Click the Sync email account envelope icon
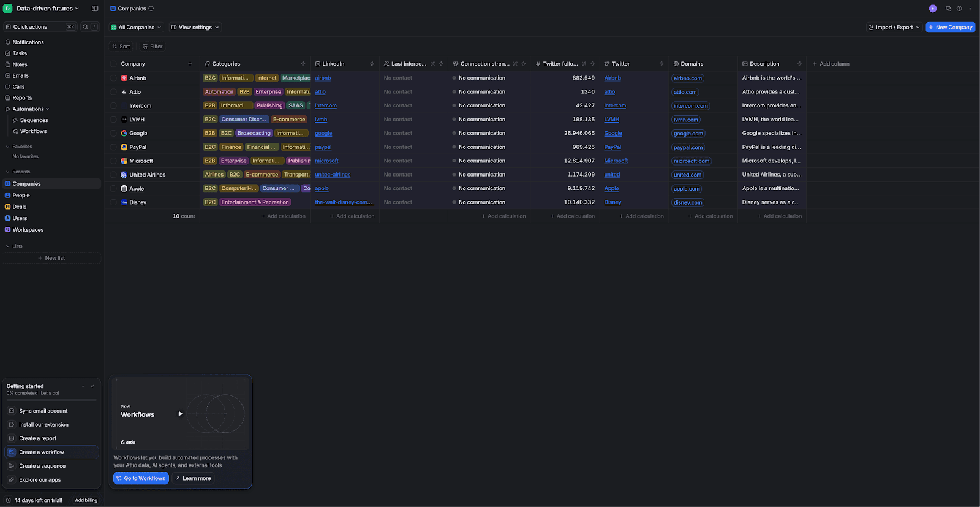This screenshot has height=507, width=980. click(x=12, y=411)
